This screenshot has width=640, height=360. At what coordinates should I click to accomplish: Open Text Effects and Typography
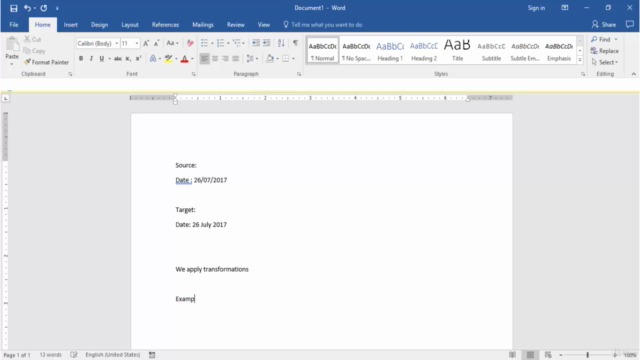click(x=153, y=59)
